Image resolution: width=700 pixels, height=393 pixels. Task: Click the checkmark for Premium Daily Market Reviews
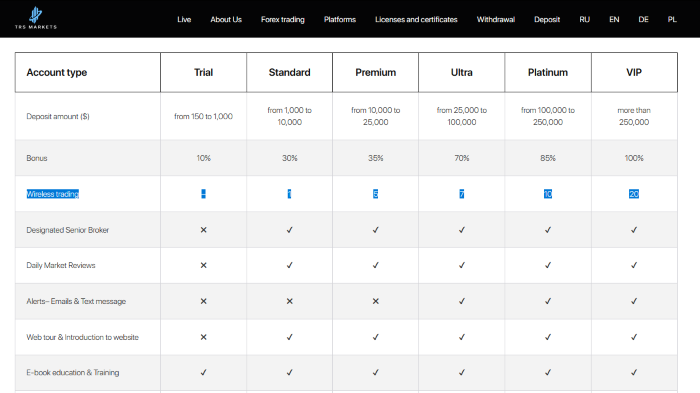click(x=375, y=265)
